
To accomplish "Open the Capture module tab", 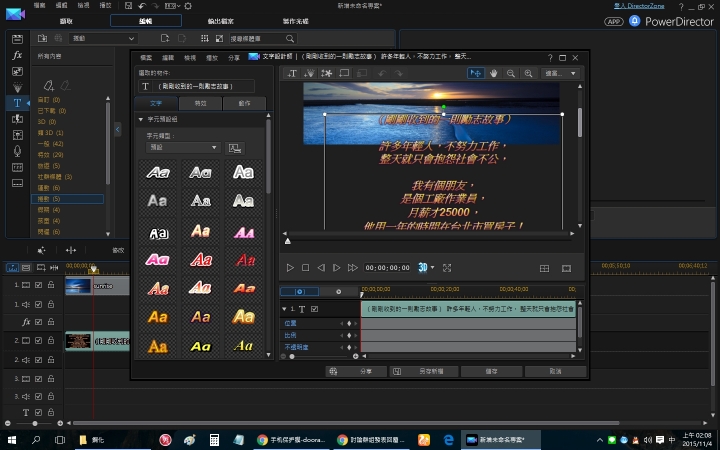I will click(66, 21).
